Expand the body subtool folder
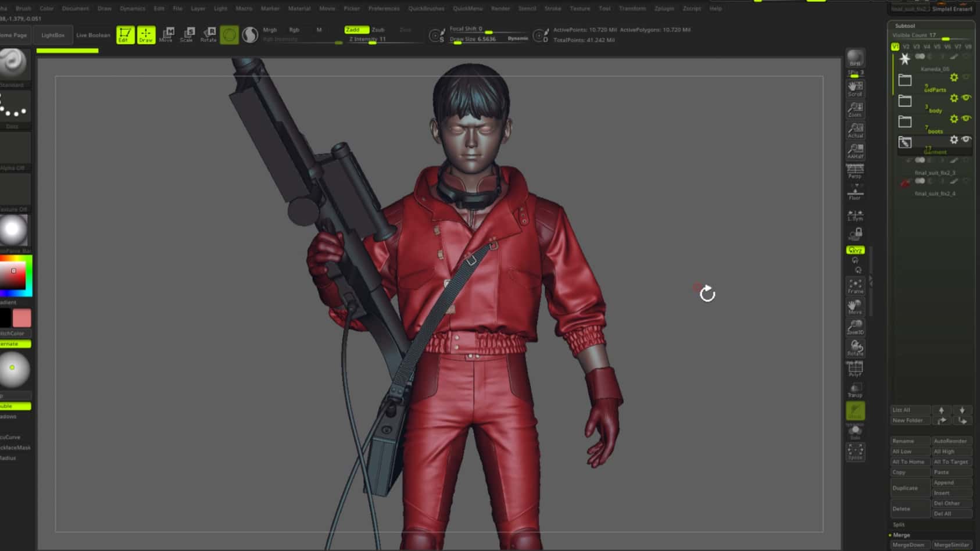980x551 pixels. click(905, 101)
